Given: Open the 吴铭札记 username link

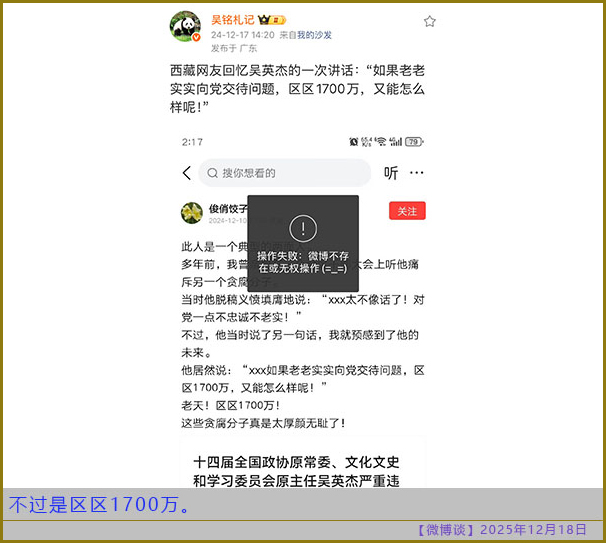Looking at the screenshot, I should [x=233, y=19].
